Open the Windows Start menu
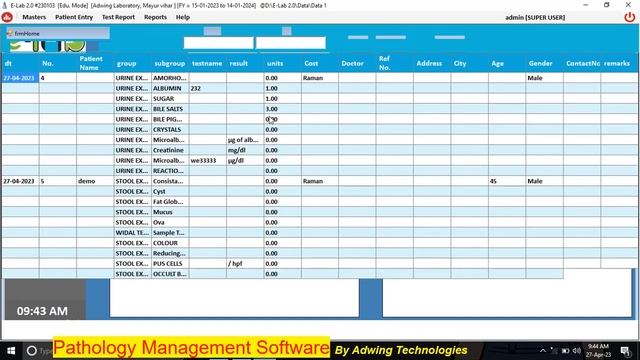This screenshot has width=640, height=360. pyautogui.click(x=11, y=351)
